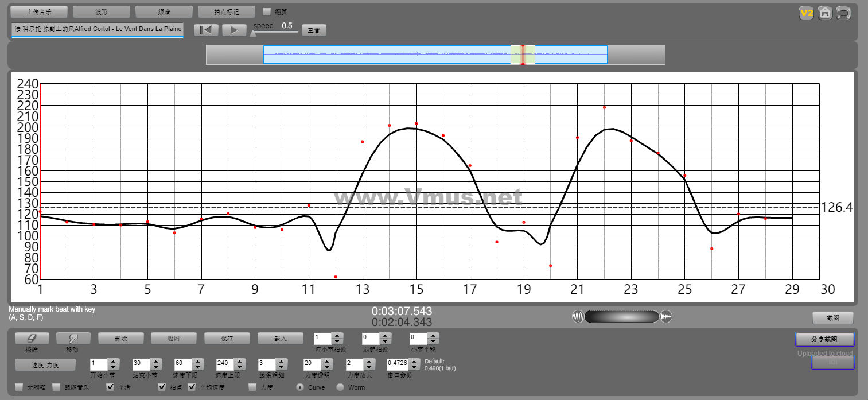The height and width of the screenshot is (400, 868).
Task: Click the play button
Action: [233, 30]
